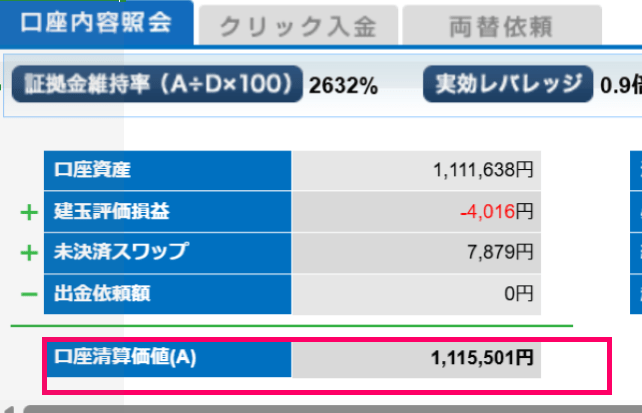Click the 2632% margin ratio value
Viewport: 642px width, 413px height.
(343, 86)
